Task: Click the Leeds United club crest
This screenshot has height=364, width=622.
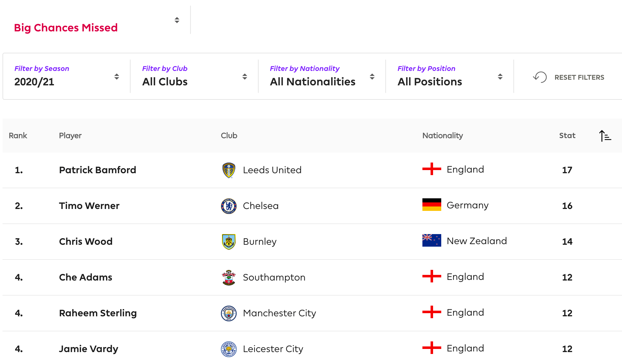Action: (229, 170)
